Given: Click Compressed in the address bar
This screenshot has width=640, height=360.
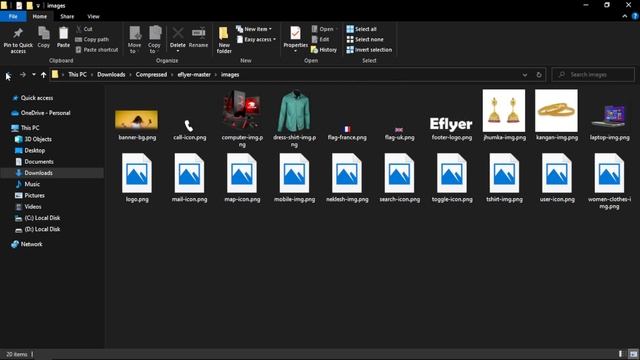Looking at the screenshot, I should [151, 75].
